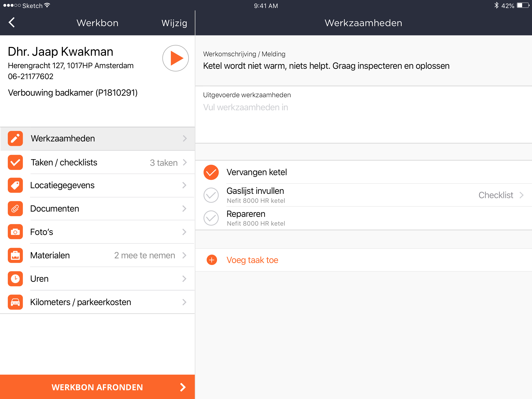Click the Kilometers car icon
The height and width of the screenshot is (399, 532).
tap(15, 302)
